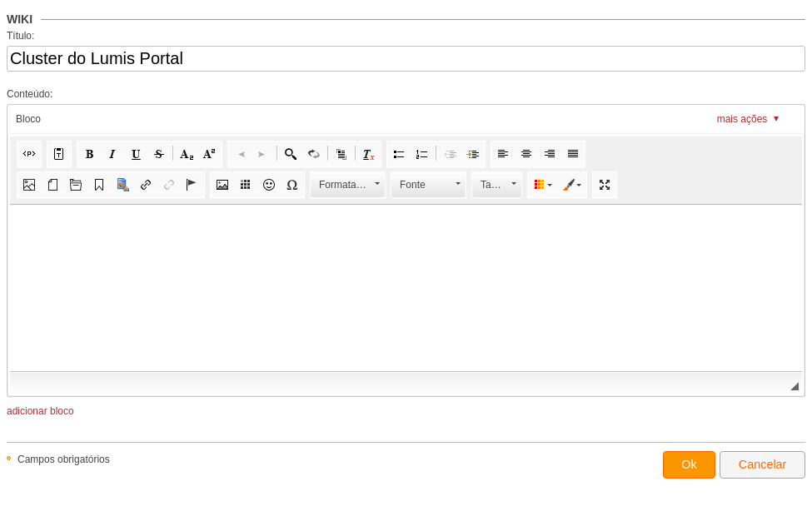Click the undo arrow in the toolbar
Viewport: 812px width, 506px height.
click(242, 154)
